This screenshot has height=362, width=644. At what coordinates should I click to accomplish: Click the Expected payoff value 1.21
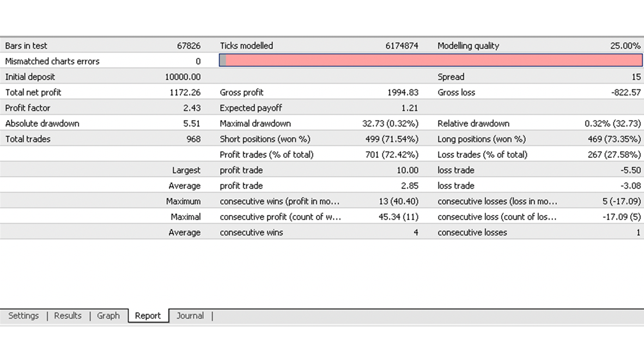pos(410,108)
